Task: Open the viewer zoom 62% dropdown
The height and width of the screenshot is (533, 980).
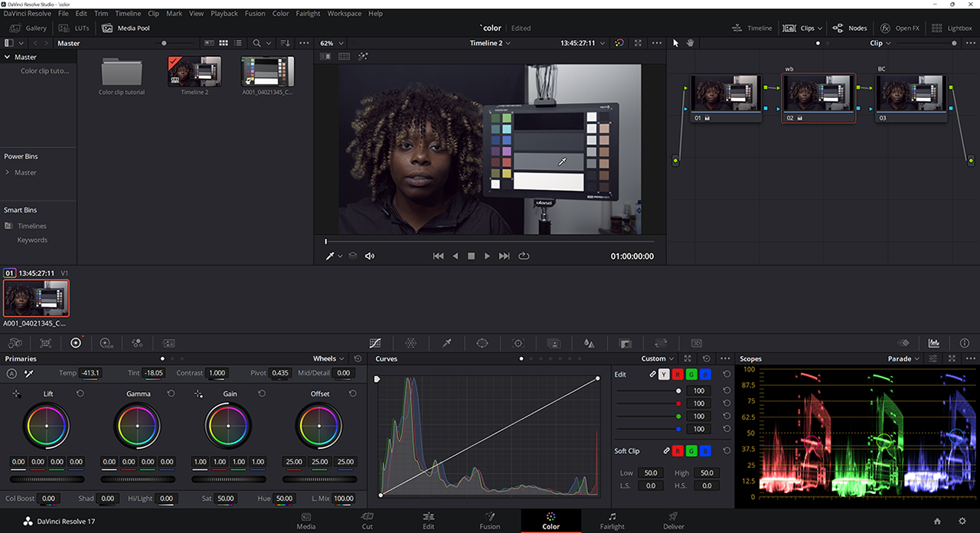Action: 332,43
